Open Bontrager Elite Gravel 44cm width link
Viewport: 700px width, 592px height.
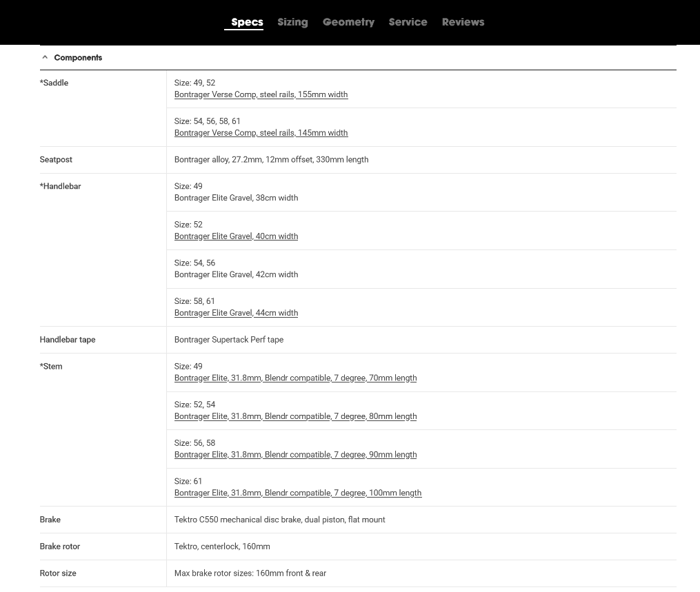click(x=236, y=313)
